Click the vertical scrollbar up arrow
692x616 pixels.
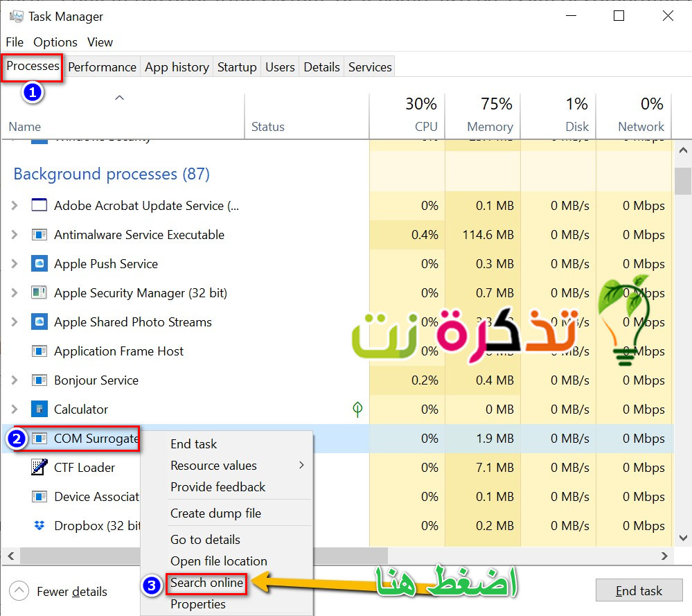click(x=683, y=150)
